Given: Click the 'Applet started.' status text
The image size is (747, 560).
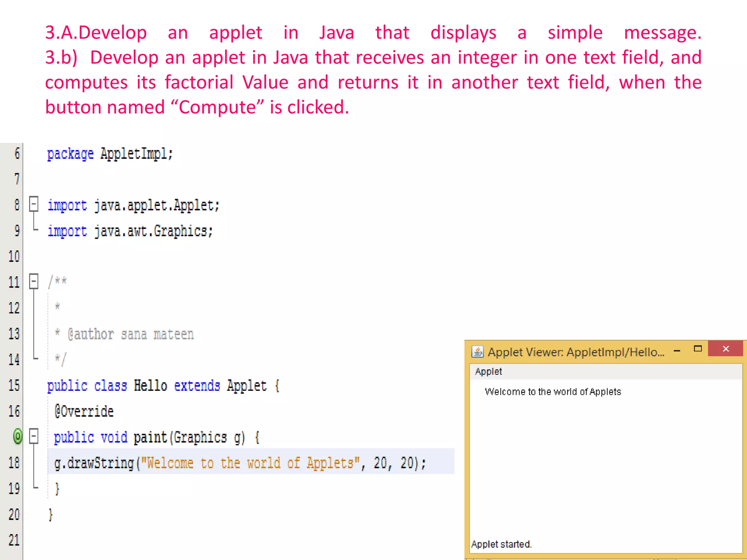Looking at the screenshot, I should pos(502,544).
